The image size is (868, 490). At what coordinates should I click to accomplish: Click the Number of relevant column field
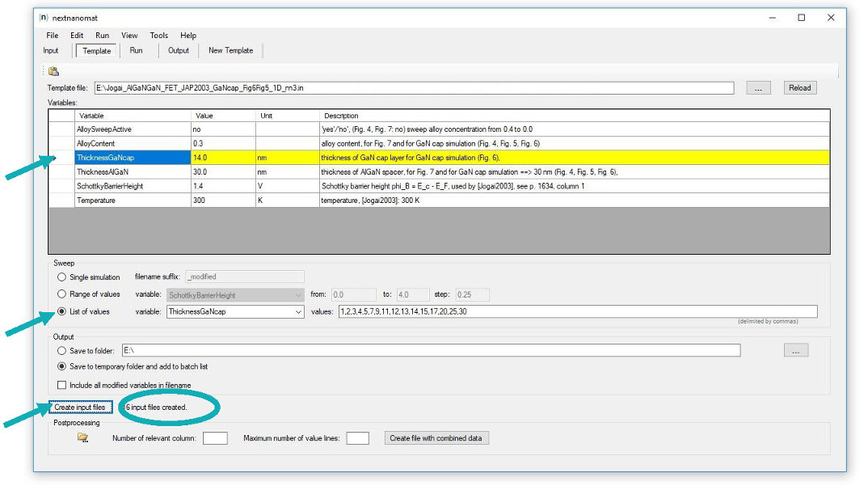215,438
